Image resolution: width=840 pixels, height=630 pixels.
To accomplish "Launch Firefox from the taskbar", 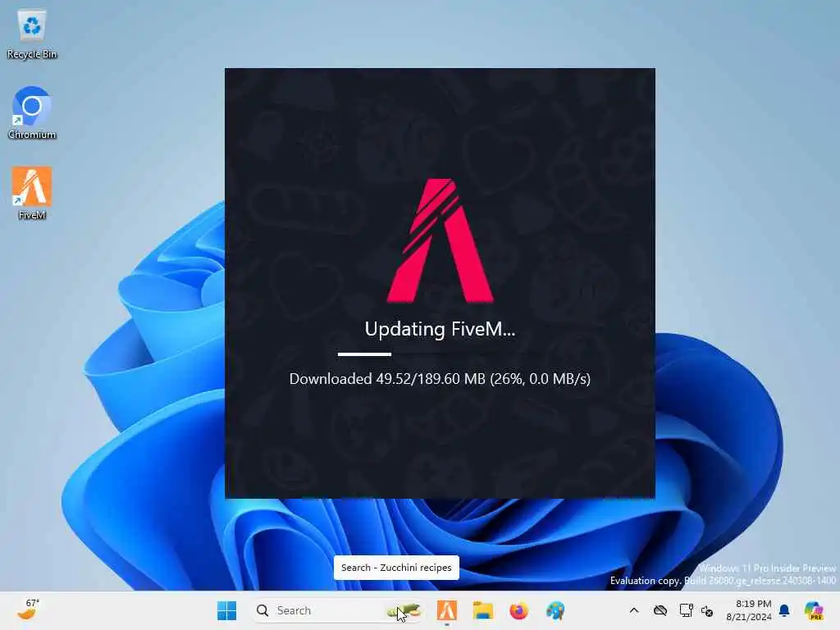I will (518, 610).
